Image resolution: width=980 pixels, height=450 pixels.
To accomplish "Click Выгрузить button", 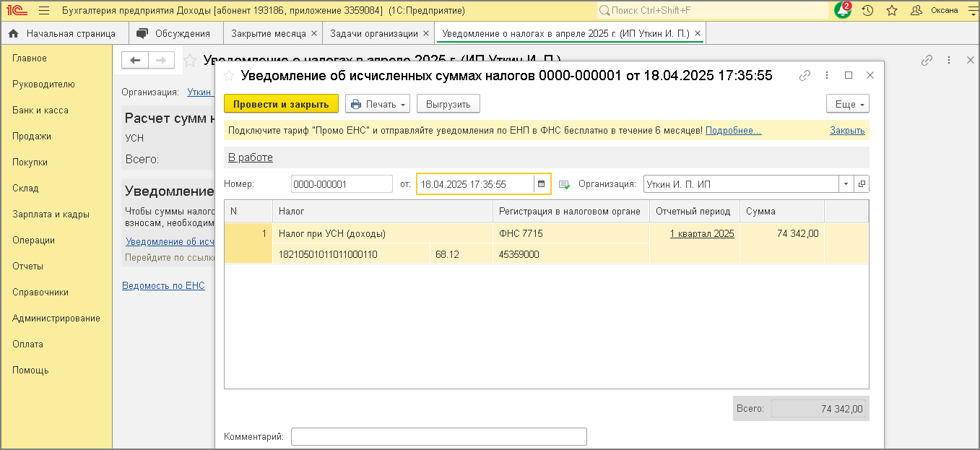I will click(448, 104).
